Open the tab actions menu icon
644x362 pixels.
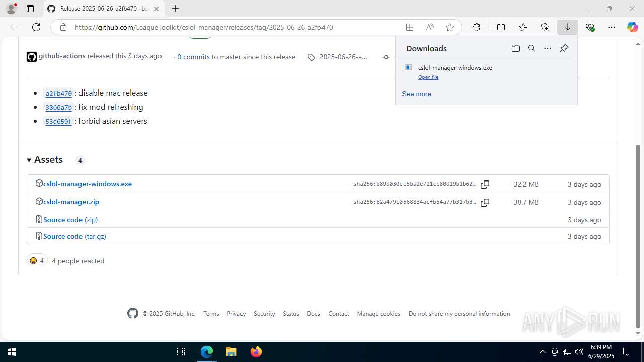[30, 9]
